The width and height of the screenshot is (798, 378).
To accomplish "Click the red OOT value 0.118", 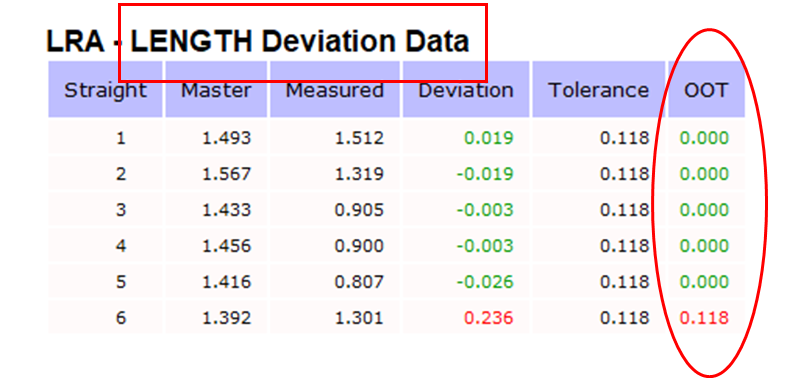I will pyautogui.click(x=704, y=318).
